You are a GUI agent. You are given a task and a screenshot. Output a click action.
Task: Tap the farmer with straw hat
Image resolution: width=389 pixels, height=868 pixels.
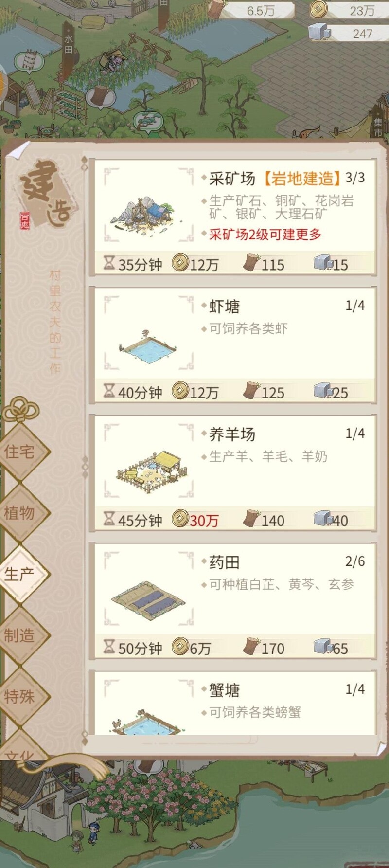tap(113, 61)
